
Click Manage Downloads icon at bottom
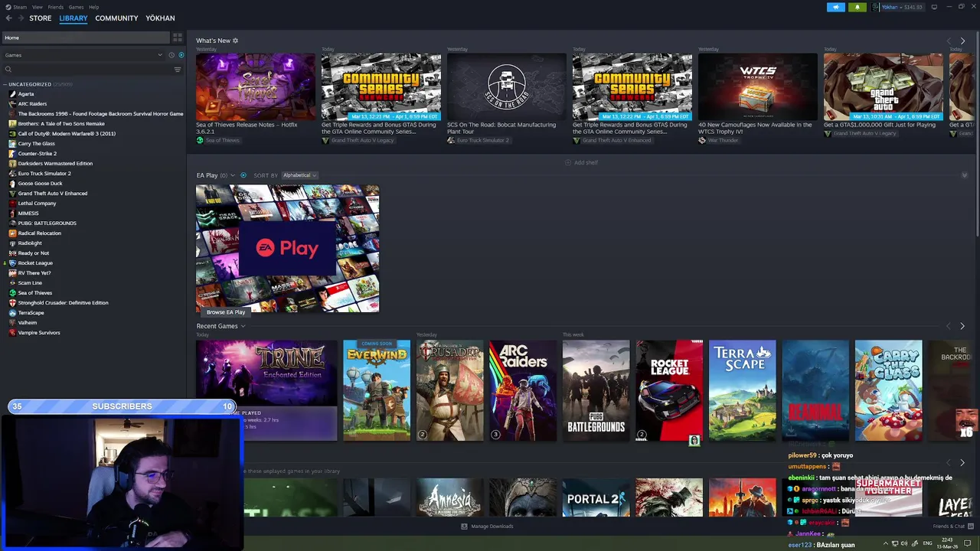(464, 527)
